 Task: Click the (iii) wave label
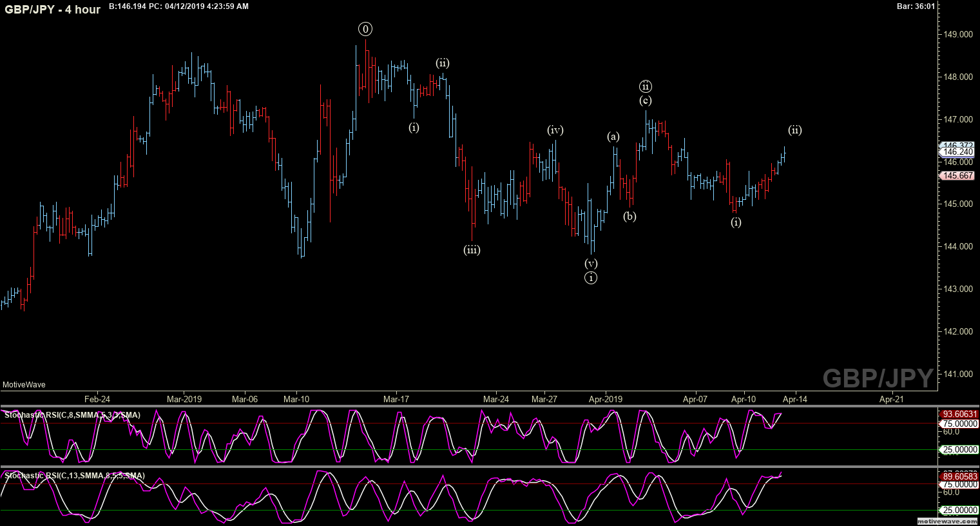(x=472, y=250)
